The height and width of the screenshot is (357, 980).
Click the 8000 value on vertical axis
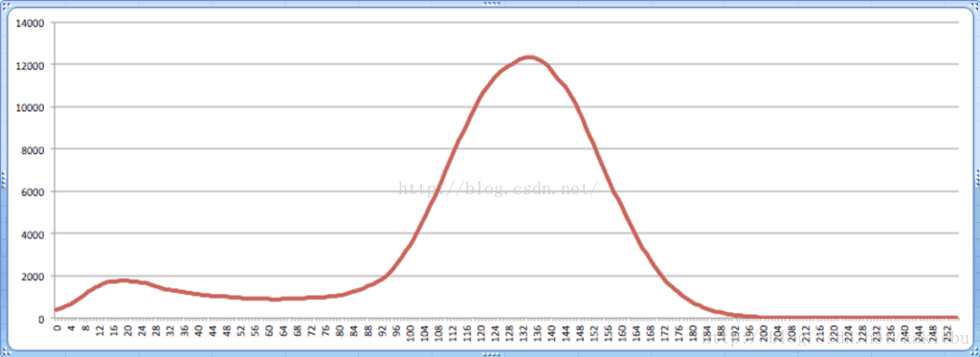coord(33,149)
